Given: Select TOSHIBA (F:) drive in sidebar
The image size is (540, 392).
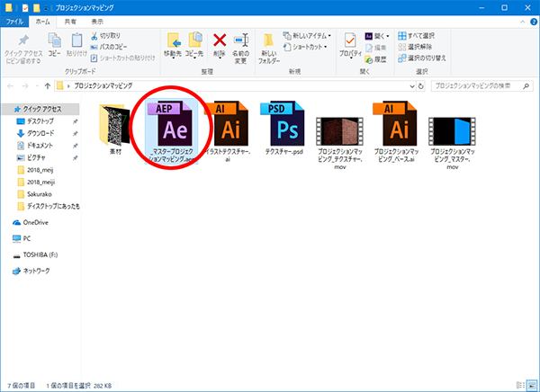Looking at the screenshot, I should [42, 254].
